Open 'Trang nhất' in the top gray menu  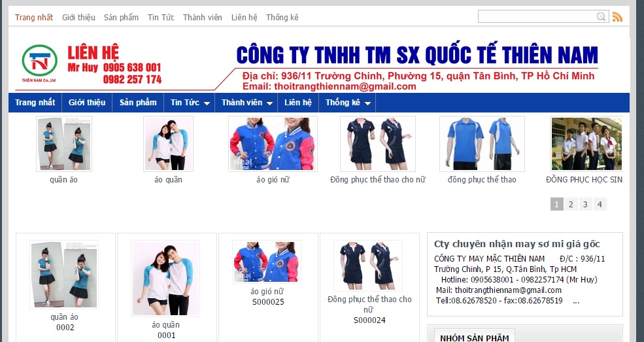click(34, 17)
